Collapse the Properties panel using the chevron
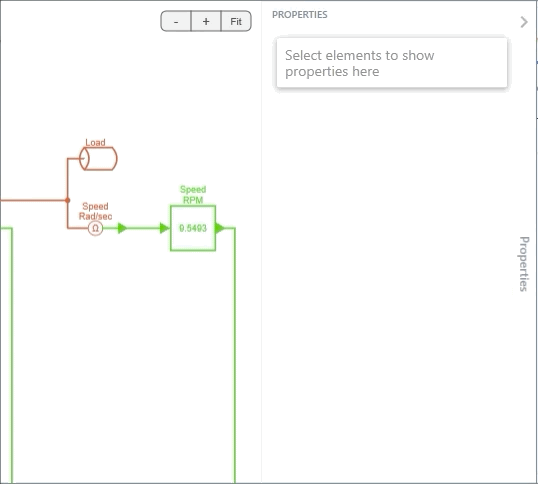Image resolution: width=538 pixels, height=484 pixels. 524,22
